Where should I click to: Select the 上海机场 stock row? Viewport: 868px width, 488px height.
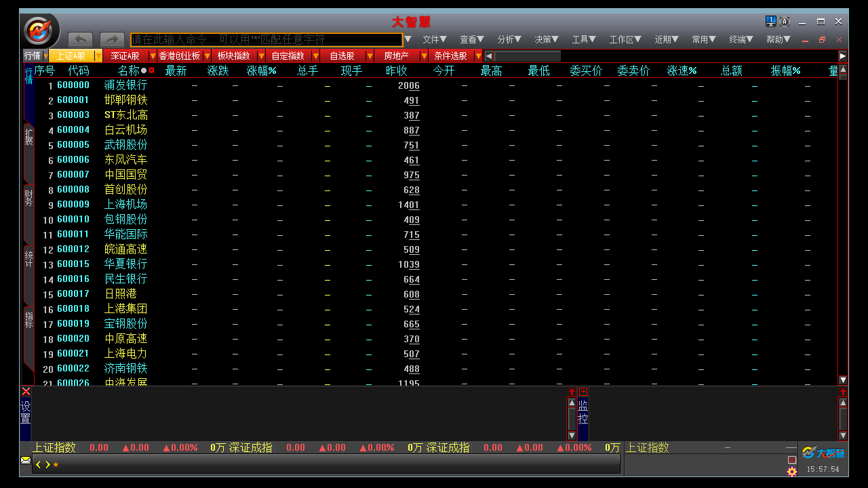(x=436, y=205)
